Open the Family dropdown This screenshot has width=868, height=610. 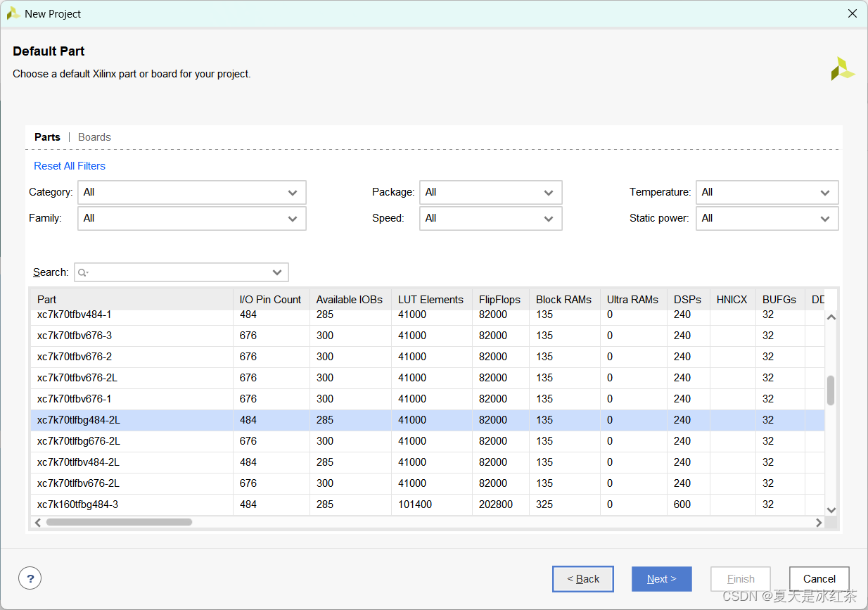pos(191,218)
